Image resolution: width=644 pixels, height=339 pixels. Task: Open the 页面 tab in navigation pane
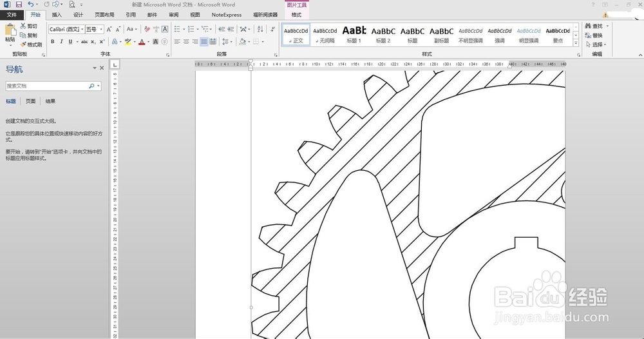tap(30, 101)
